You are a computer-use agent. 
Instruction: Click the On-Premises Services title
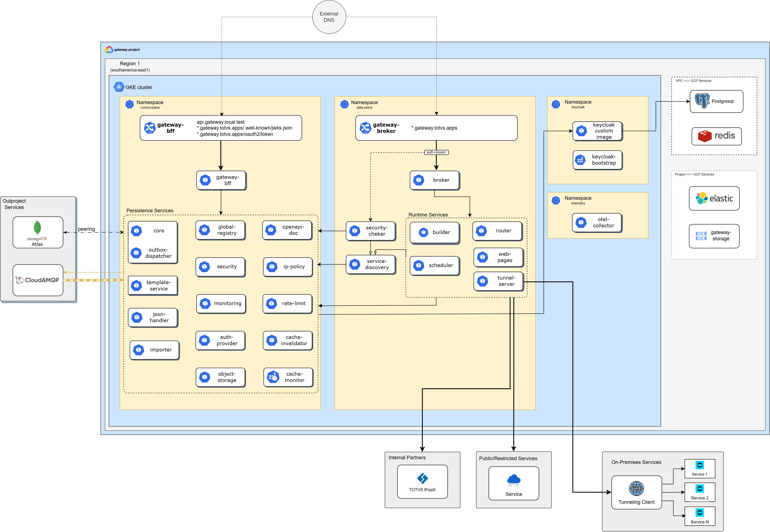(636, 462)
